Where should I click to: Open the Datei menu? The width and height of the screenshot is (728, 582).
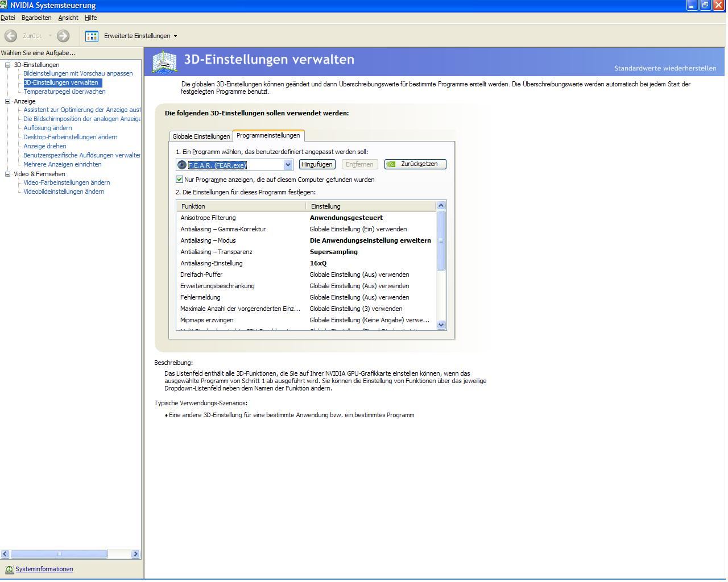coord(8,18)
